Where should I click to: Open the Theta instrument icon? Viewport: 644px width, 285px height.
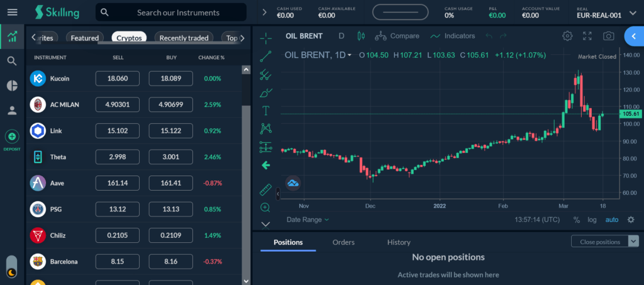click(38, 157)
